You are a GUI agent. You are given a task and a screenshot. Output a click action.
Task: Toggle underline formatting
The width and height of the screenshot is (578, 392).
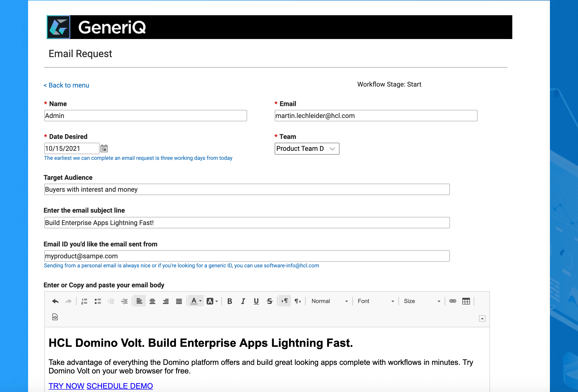[256, 301]
